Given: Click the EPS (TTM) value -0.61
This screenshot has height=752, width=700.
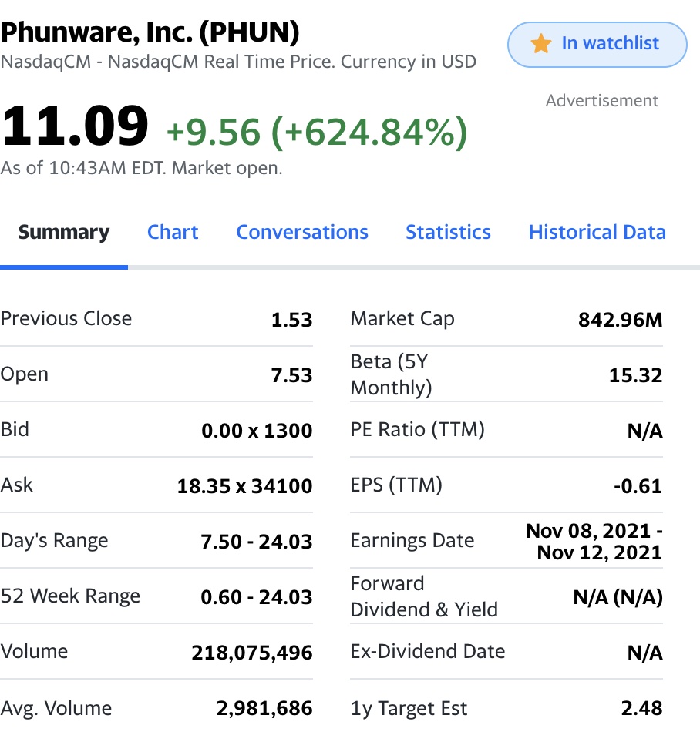Looking at the screenshot, I should click(x=638, y=486).
